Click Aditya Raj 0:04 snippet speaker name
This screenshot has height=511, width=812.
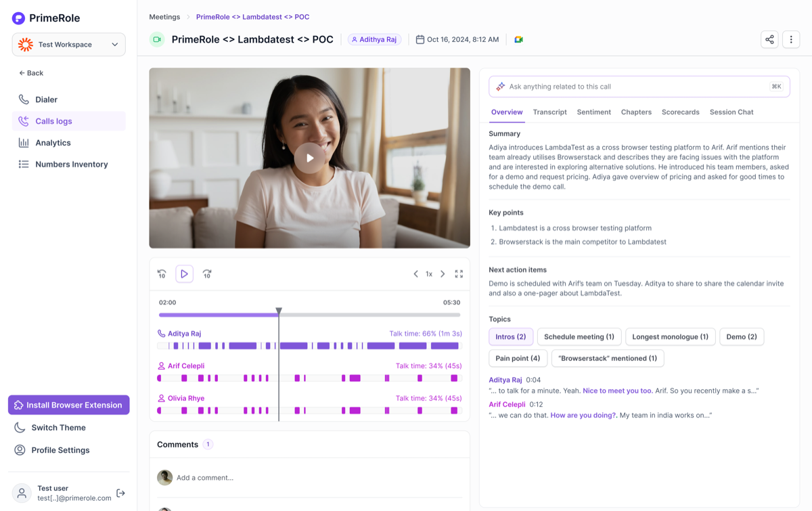click(505, 380)
